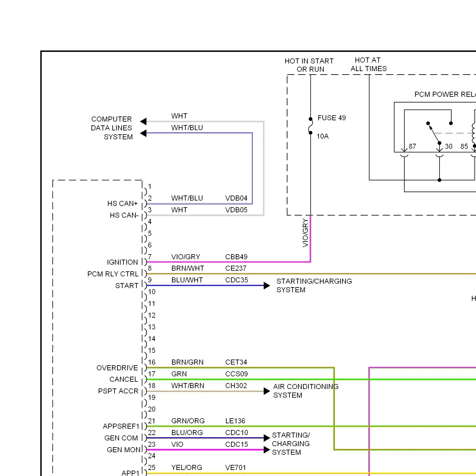The width and height of the screenshot is (476, 476).
Task: Click circuit code CDC10
Action: pyautogui.click(x=236, y=433)
